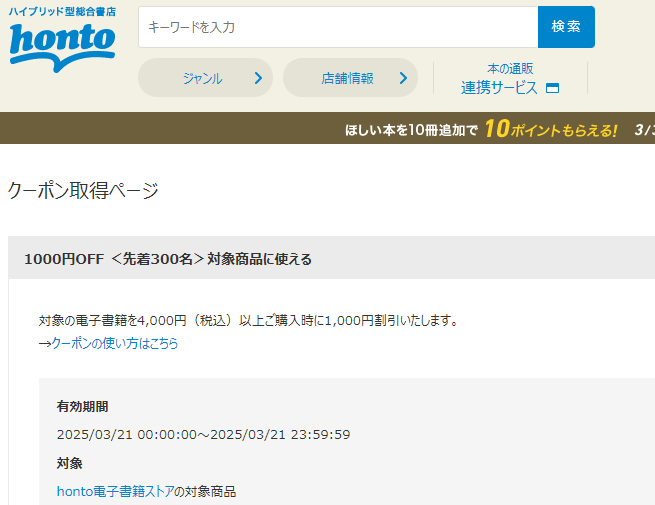655x505 pixels.
Task: Focus the キーワードを入力 search field
Action: pyautogui.click(x=338, y=27)
